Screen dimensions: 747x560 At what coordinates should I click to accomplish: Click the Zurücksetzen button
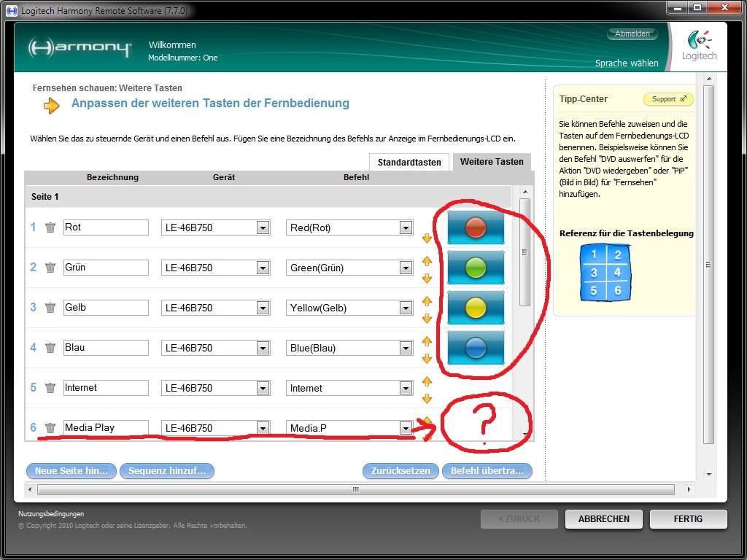coord(400,471)
